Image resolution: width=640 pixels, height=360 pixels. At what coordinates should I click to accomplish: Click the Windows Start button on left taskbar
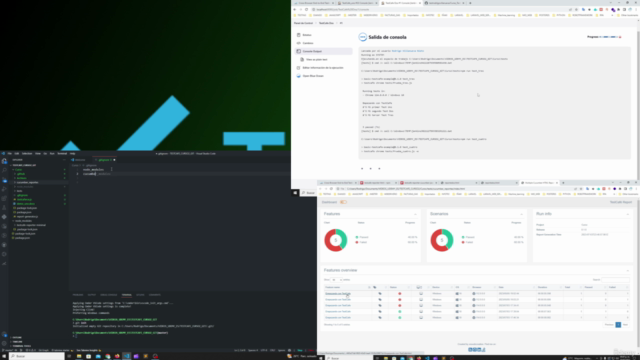click(4, 356)
